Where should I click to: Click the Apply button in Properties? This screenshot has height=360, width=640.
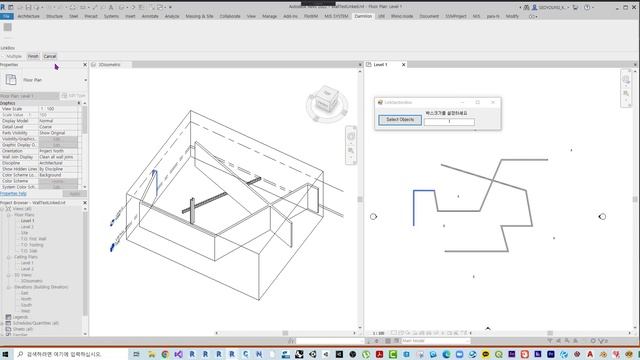coord(75,193)
